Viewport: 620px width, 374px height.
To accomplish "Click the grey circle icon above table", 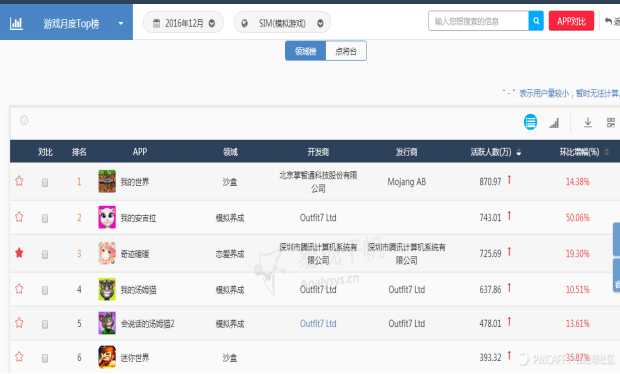I will click(x=24, y=120).
